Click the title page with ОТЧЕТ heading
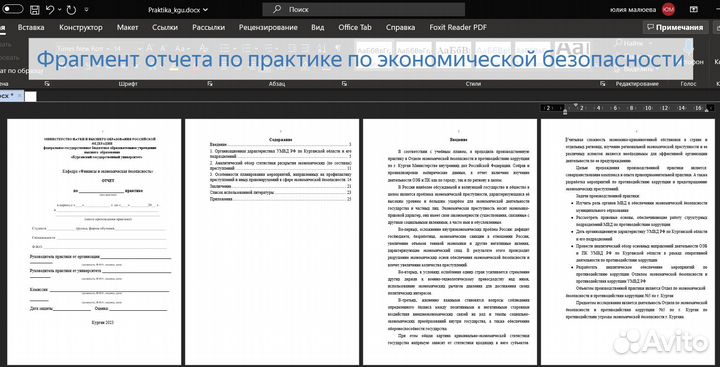This screenshot has height=367, width=720. coord(94,242)
